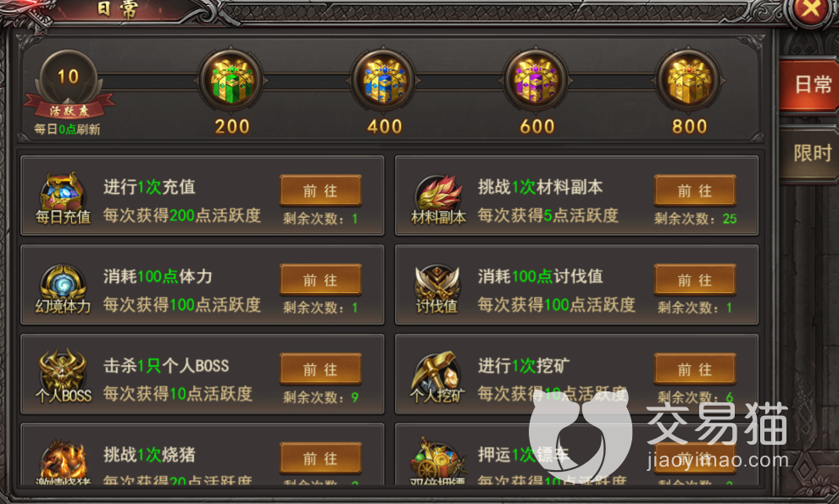Claim the green gift box at 200
The image size is (839, 504).
(231, 80)
